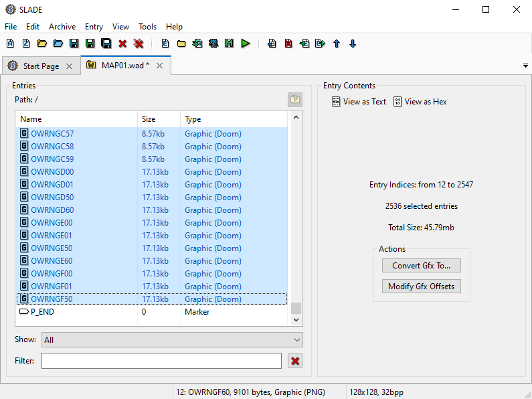Click the Close All archives icon
Viewport: 532px width, 399px height.
(x=139, y=44)
